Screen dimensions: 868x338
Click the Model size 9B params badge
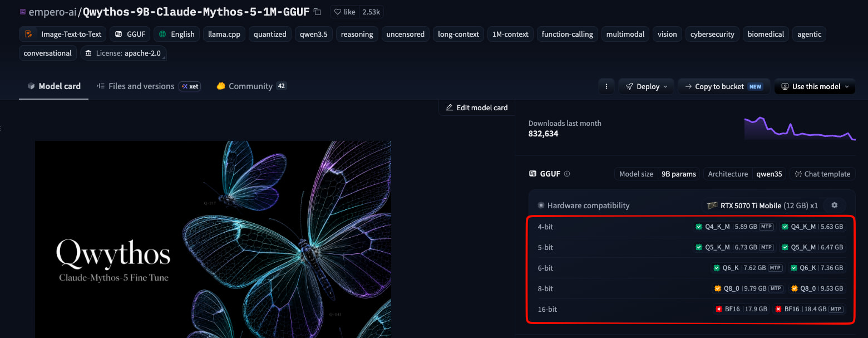[x=657, y=174]
